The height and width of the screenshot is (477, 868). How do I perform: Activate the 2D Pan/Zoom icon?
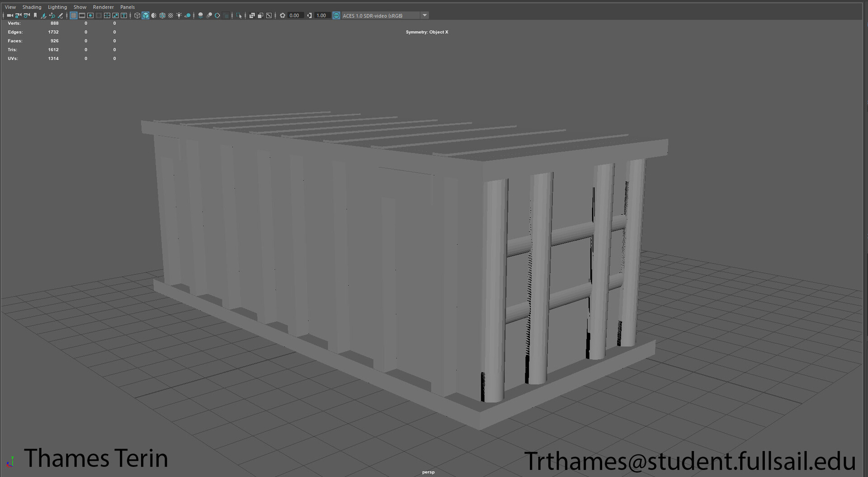52,15
